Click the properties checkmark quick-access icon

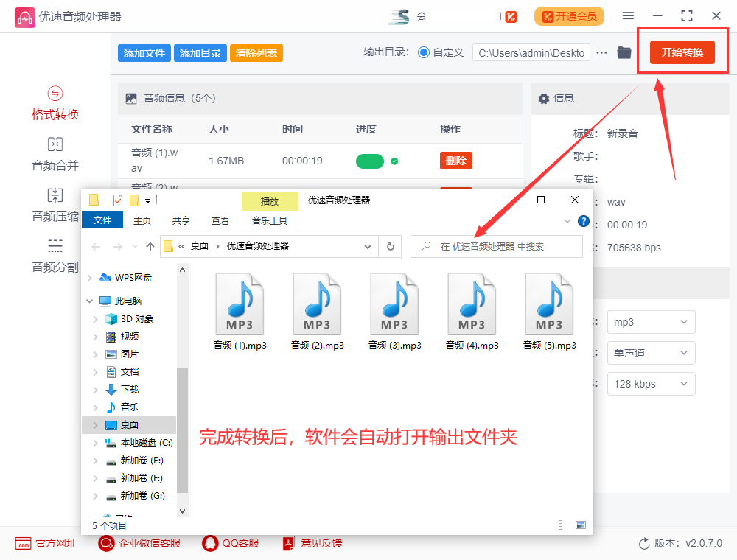click(x=118, y=200)
